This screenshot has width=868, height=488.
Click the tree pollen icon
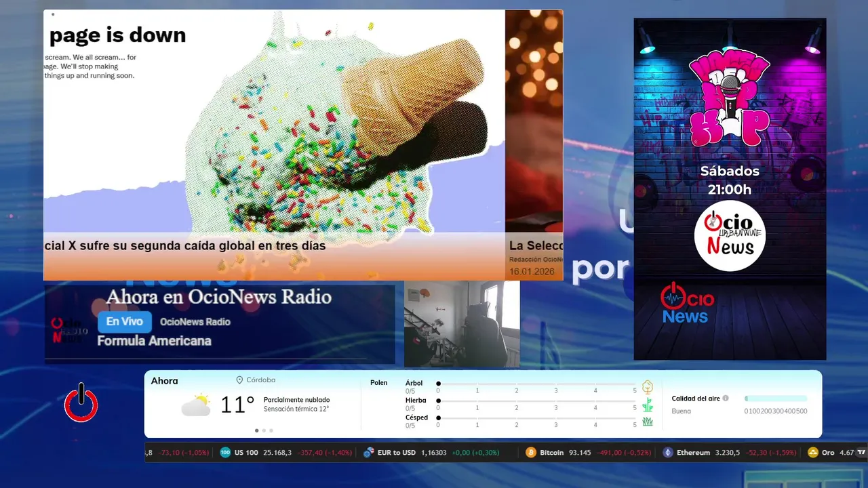(648, 387)
